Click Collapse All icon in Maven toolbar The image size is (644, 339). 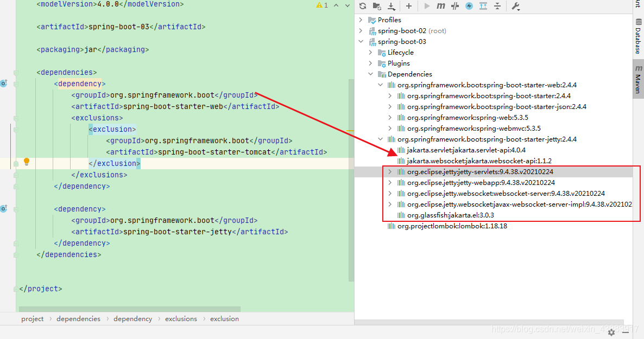(x=497, y=6)
